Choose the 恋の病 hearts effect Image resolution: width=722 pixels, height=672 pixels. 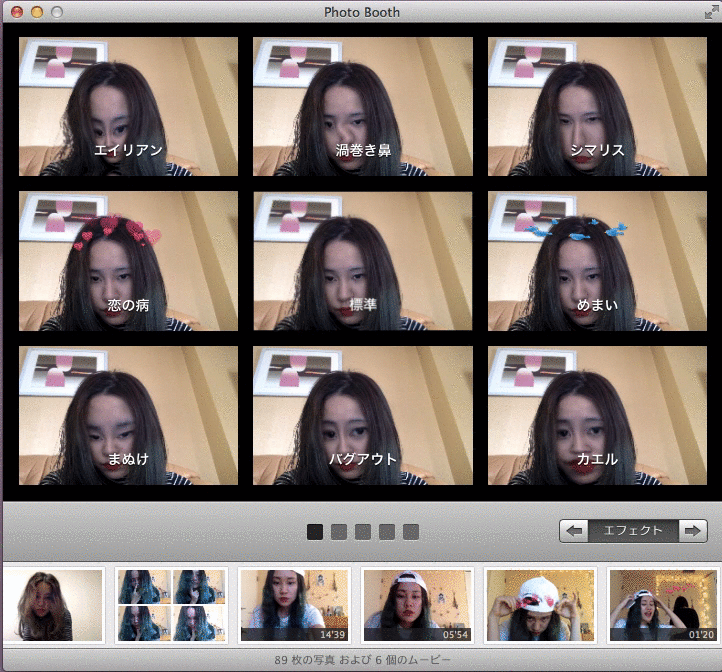pyautogui.click(x=128, y=261)
